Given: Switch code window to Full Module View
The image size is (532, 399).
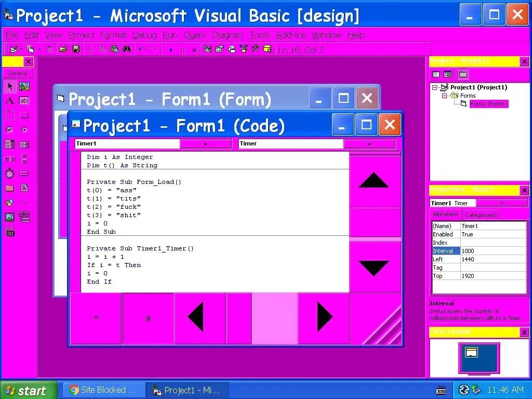Looking at the screenshot, I should coord(148,318).
